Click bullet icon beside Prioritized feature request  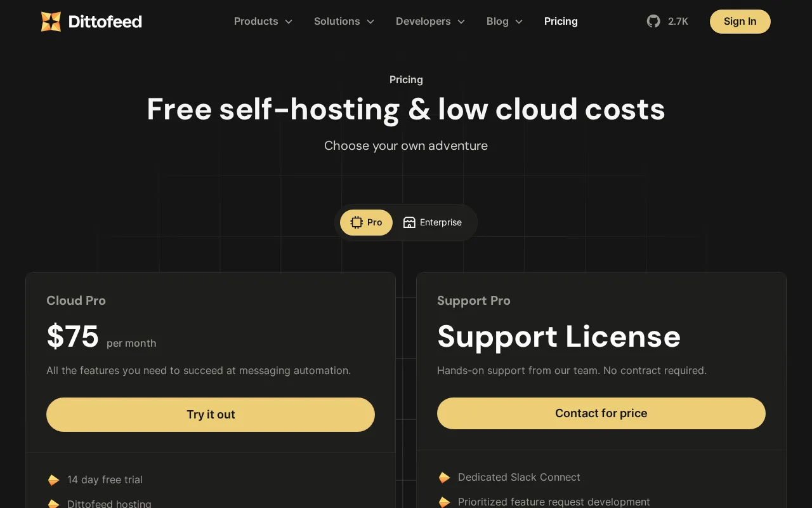[x=445, y=502]
